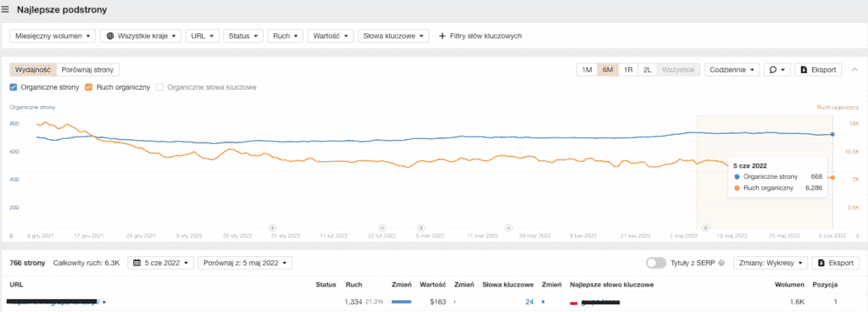Screen dimensions: 868x312
Task: Click the comment bubble icon dropdown
Action: click(x=777, y=70)
